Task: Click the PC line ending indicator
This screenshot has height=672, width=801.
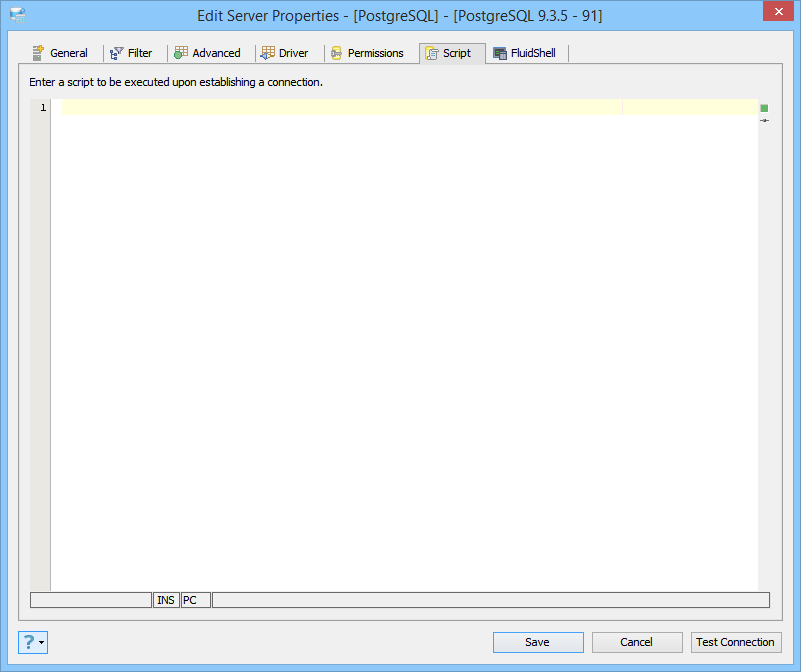Action: tap(196, 600)
